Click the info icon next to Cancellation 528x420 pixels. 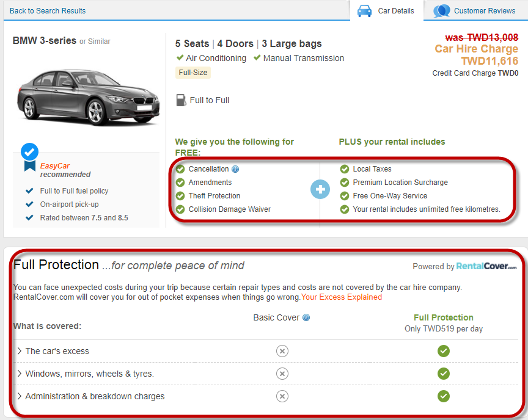tap(235, 169)
